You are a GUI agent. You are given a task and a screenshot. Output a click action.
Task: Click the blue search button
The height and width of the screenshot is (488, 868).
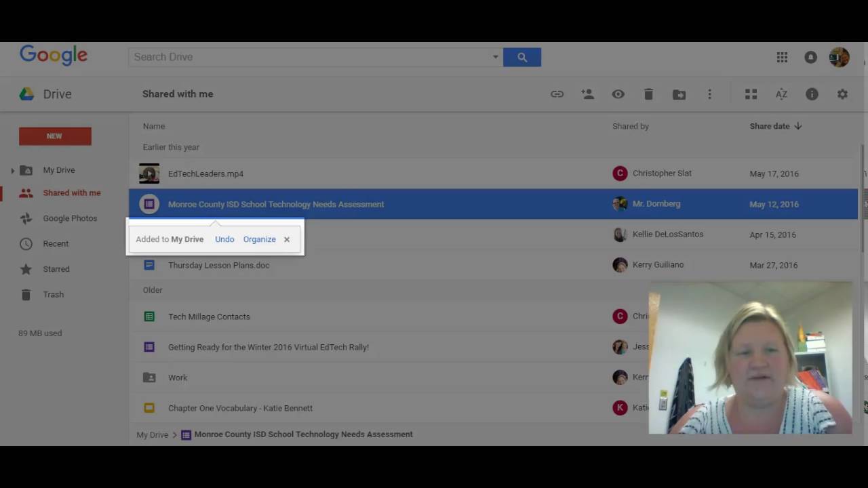[x=522, y=57]
